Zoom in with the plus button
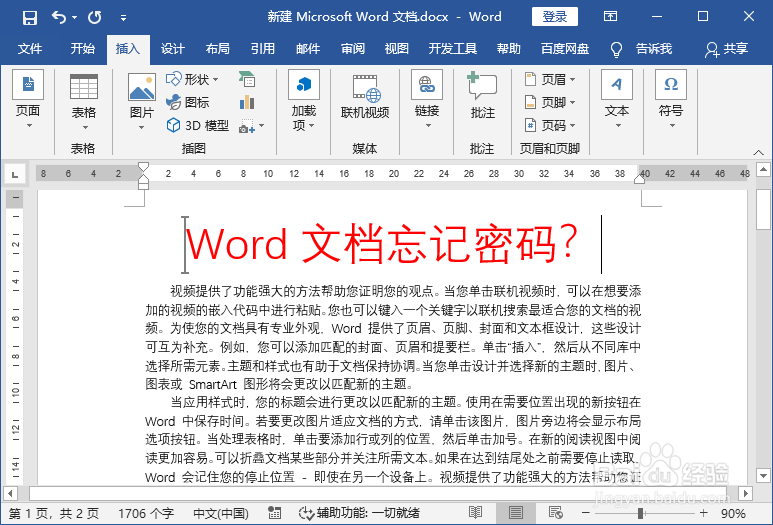This screenshot has width=773, height=525. [x=703, y=513]
